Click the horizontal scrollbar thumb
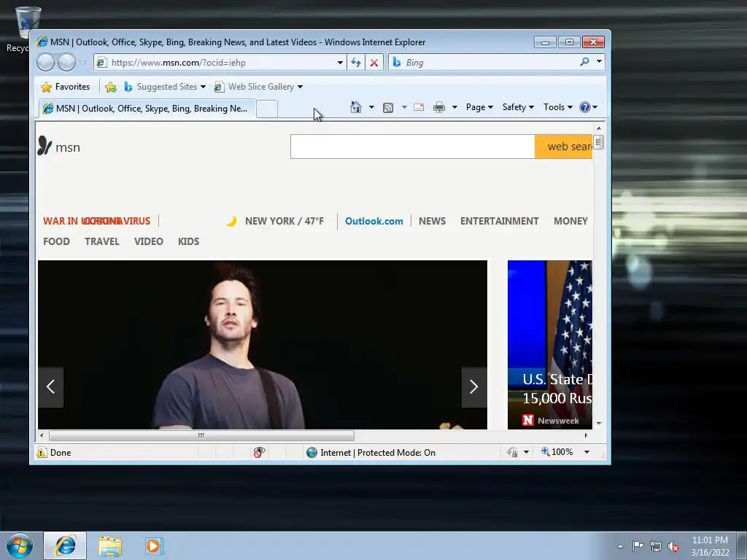The height and width of the screenshot is (560, 747). [x=201, y=435]
